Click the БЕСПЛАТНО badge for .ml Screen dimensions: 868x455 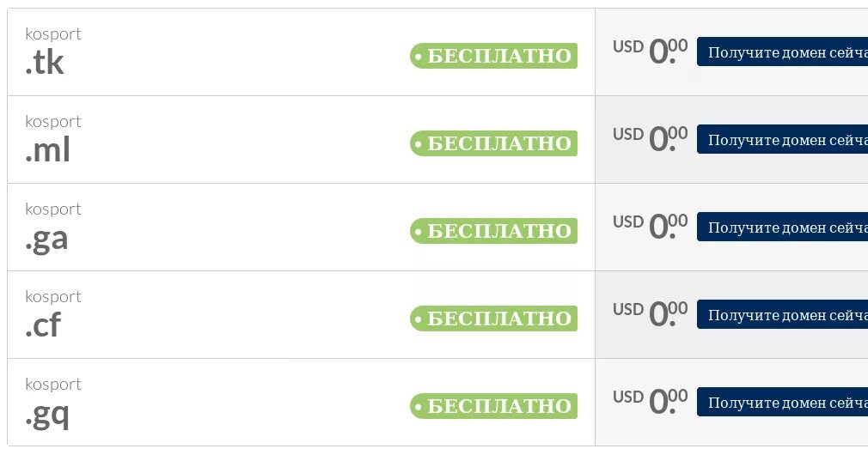(x=494, y=143)
